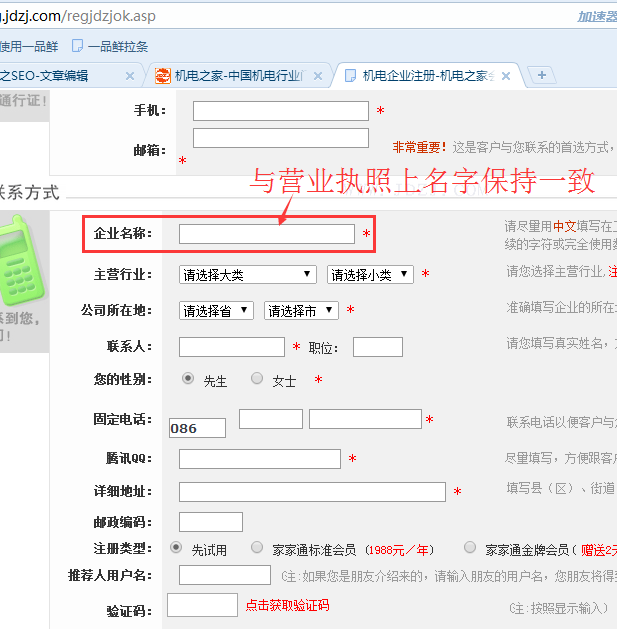This screenshot has height=629, width=617.
Task: Click the 加速器 link in address bar
Action: 596,16
